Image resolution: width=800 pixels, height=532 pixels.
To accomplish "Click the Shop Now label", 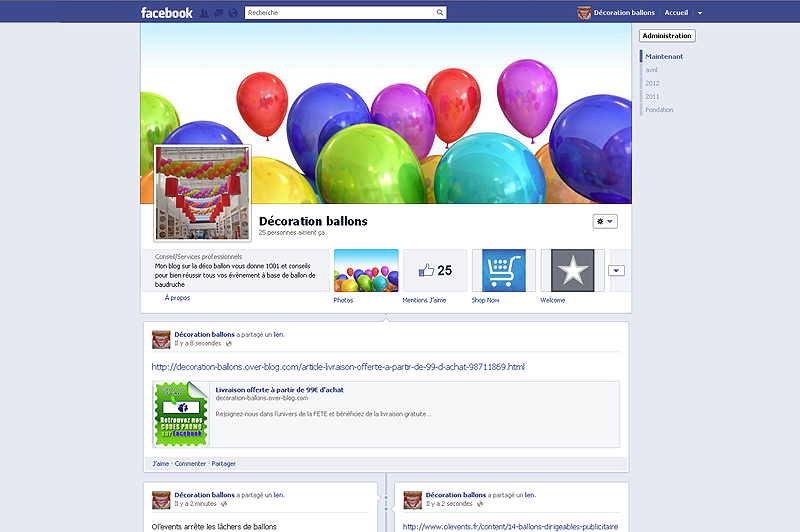I will pos(485,300).
